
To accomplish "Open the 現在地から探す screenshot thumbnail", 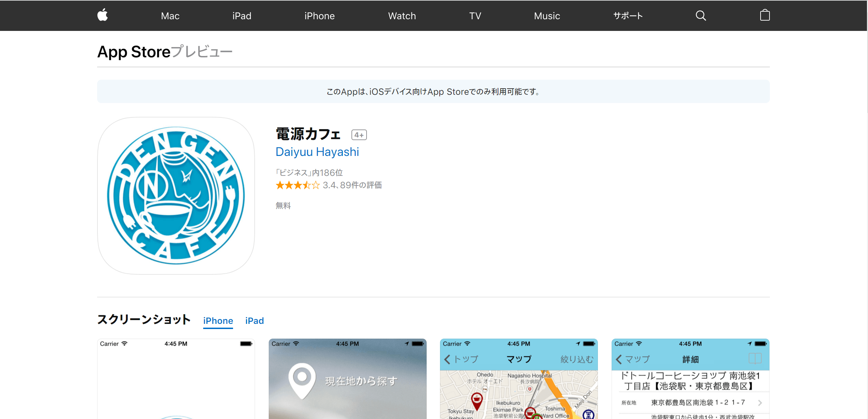I will (x=347, y=379).
